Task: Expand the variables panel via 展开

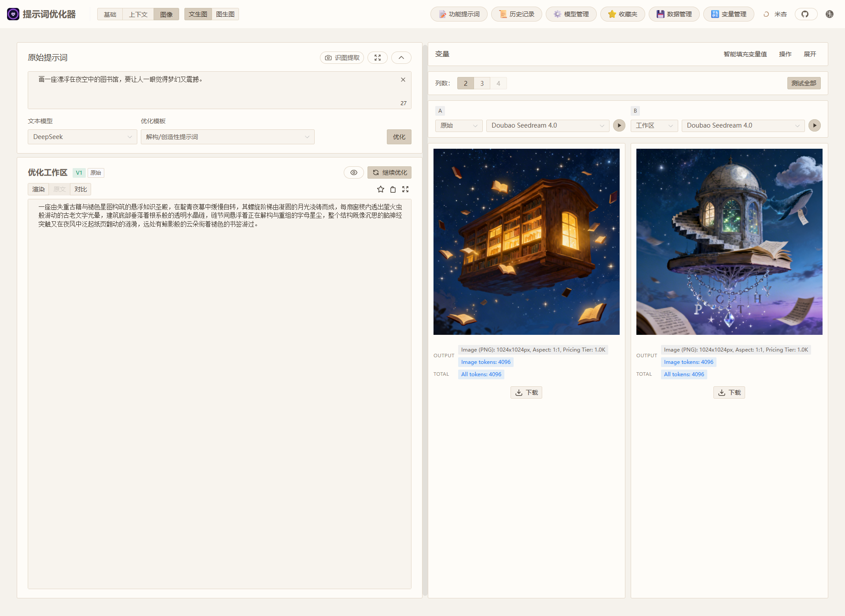Action: [810, 54]
